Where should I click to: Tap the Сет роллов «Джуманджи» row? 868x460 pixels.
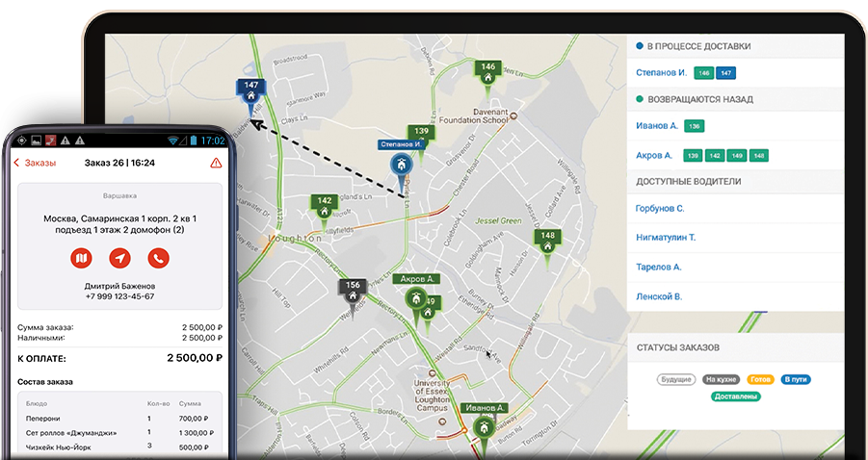(x=119, y=433)
